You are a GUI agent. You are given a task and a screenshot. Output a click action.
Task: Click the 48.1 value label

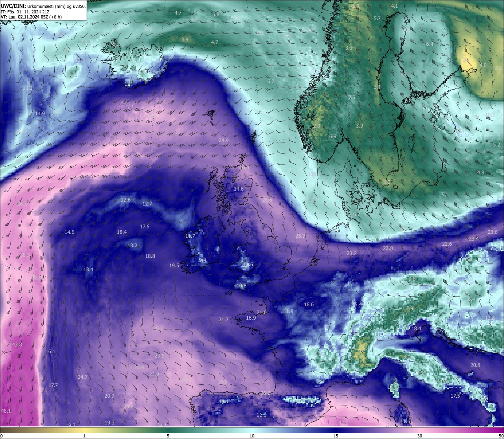pos(6,411)
